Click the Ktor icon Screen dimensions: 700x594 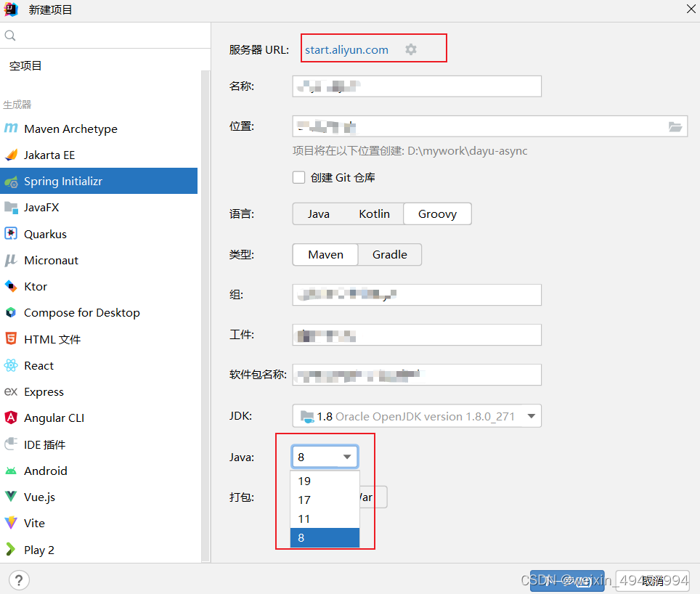tap(11, 286)
